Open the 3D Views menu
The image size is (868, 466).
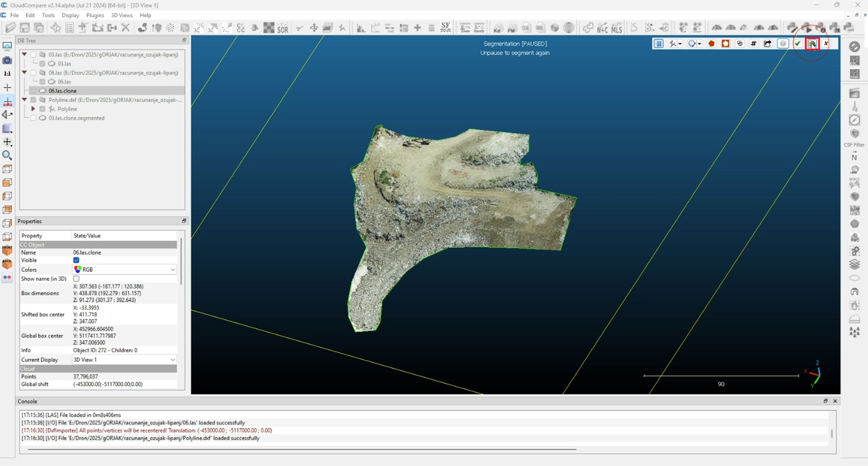[122, 15]
